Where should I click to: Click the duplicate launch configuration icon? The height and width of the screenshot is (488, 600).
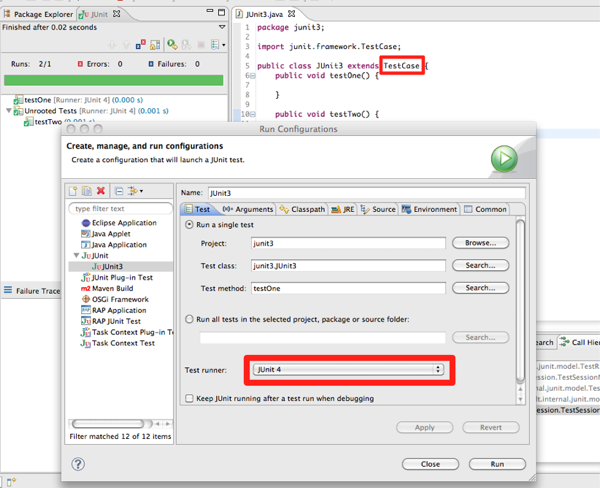87,191
